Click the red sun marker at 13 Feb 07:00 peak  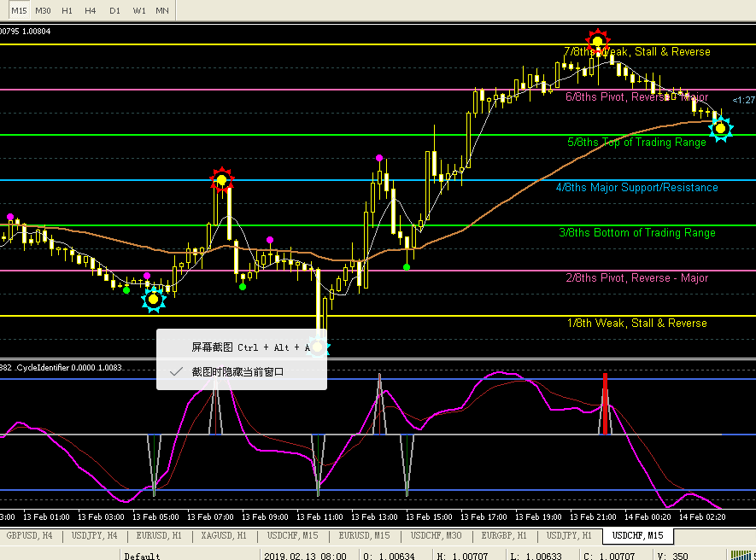point(222,180)
